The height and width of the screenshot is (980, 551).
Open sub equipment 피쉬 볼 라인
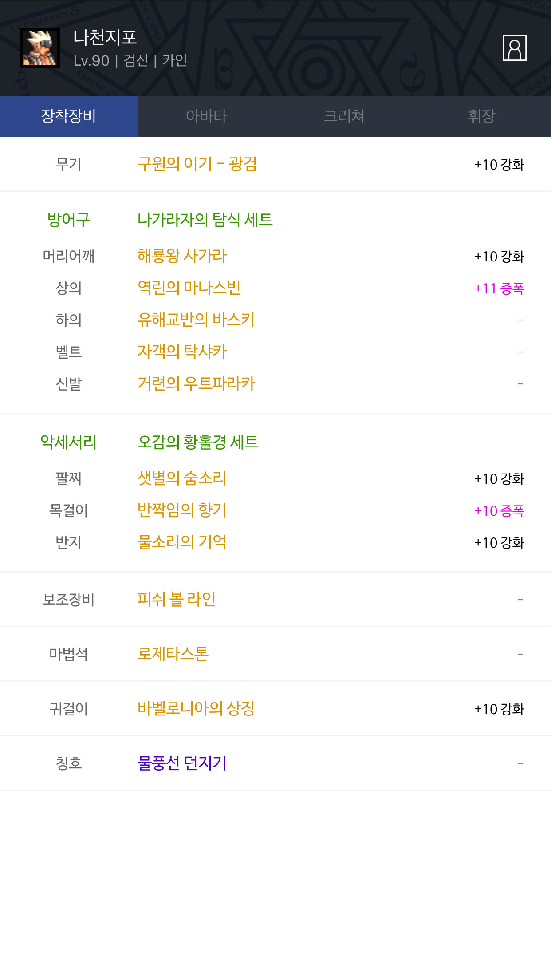pyautogui.click(x=177, y=600)
